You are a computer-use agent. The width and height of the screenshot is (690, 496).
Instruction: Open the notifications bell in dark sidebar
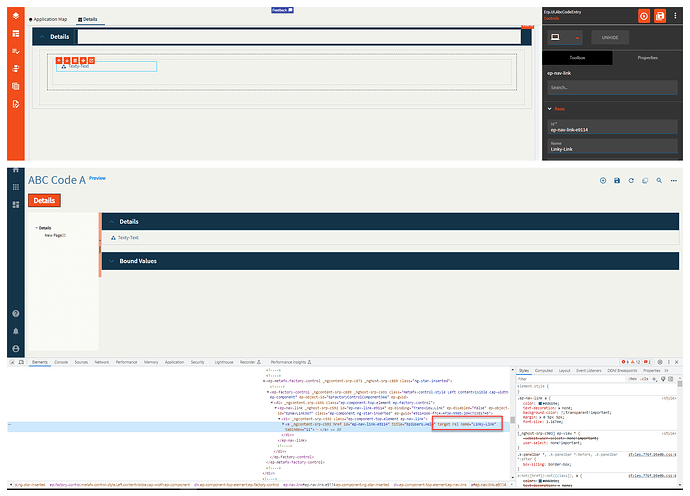[x=16, y=331]
